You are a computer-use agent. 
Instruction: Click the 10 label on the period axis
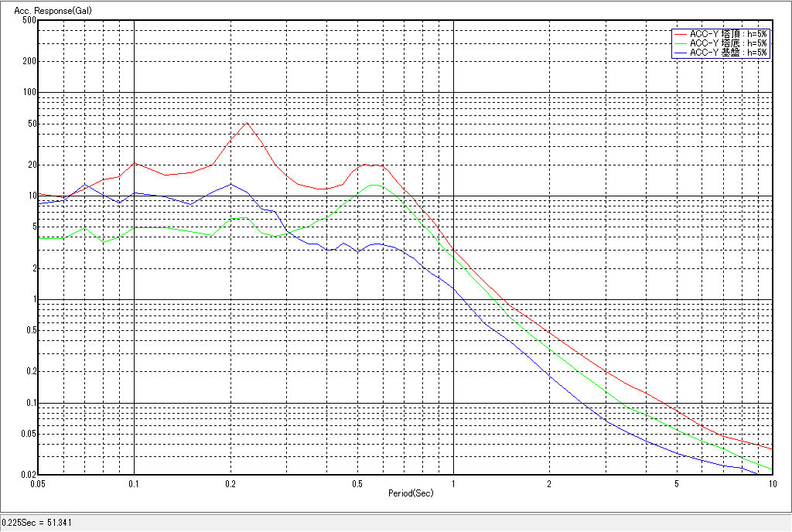click(771, 484)
